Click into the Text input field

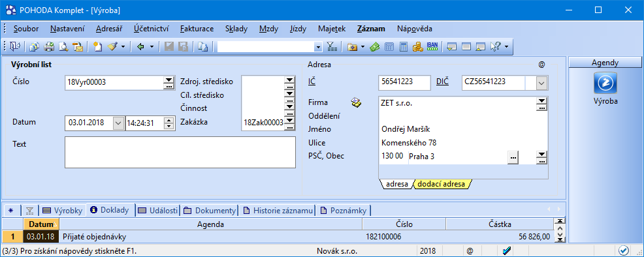(x=180, y=153)
